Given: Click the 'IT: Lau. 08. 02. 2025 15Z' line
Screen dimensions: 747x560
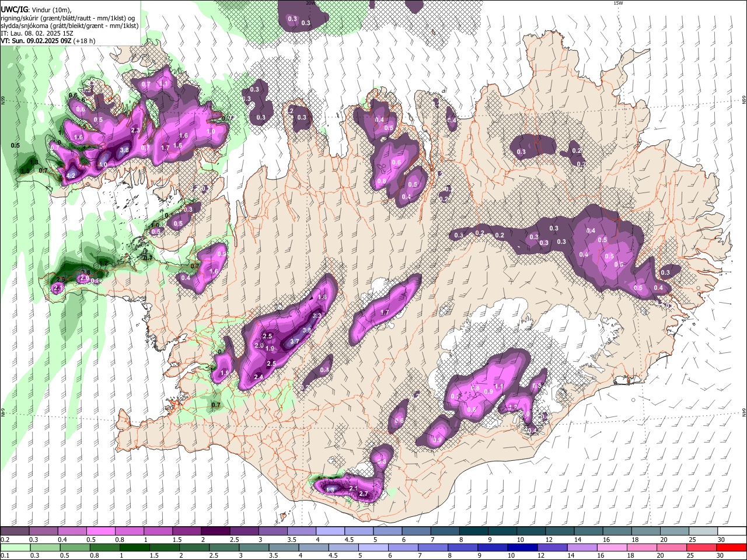Looking at the screenshot, I should (37, 33).
